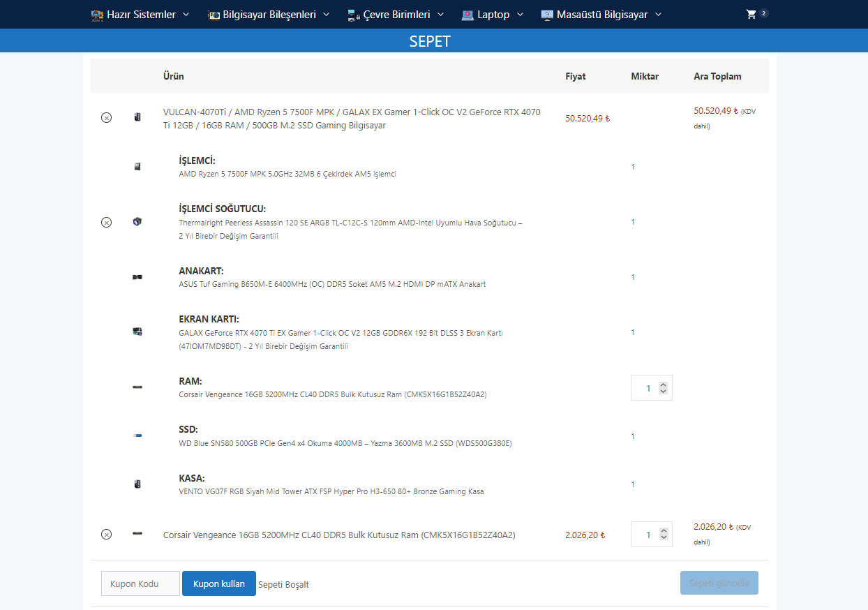Click the GALAX GeForce RTX 4070 Ti description
The image size is (868, 610).
coord(341,340)
